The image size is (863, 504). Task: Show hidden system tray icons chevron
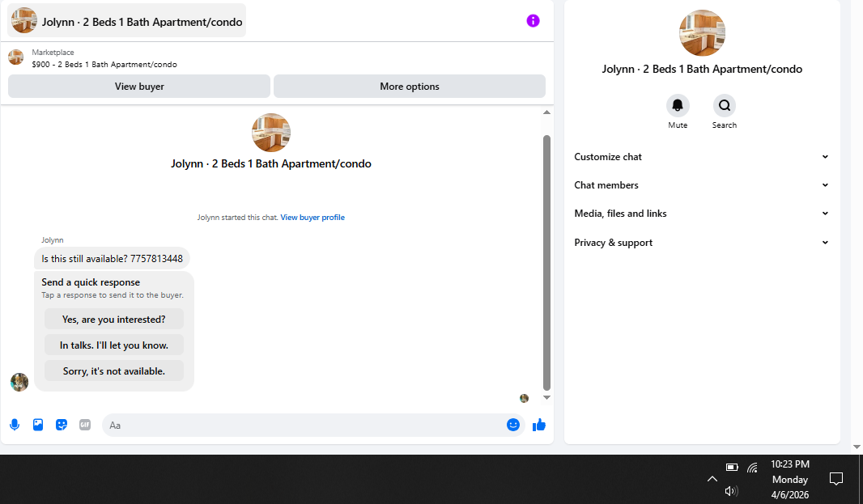[x=712, y=479]
